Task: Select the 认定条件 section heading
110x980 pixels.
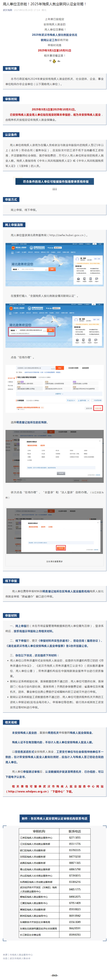Action: [x=11, y=135]
